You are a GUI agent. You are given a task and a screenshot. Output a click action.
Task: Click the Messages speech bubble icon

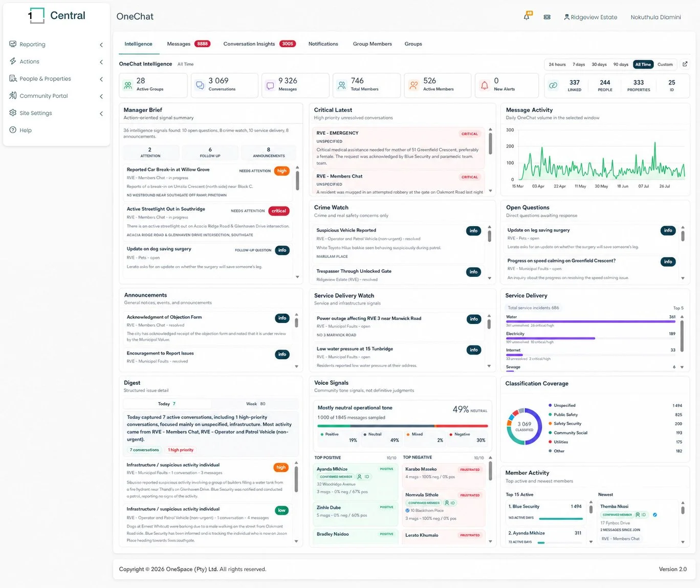click(x=270, y=85)
